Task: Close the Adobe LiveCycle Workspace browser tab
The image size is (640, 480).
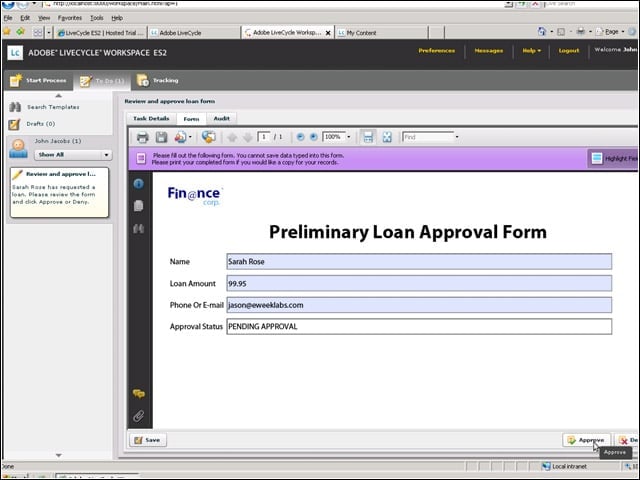Action: coord(328,33)
